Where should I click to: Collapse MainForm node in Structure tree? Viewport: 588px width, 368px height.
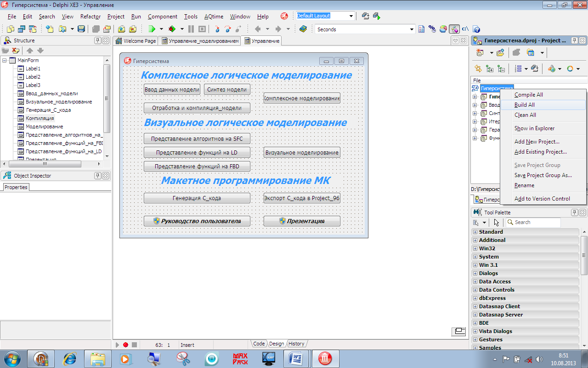[5, 60]
